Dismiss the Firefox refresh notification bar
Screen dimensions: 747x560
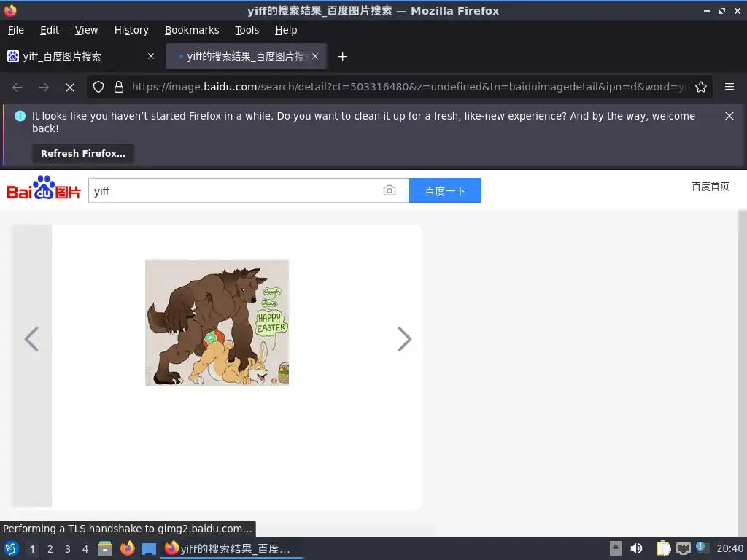(x=729, y=116)
